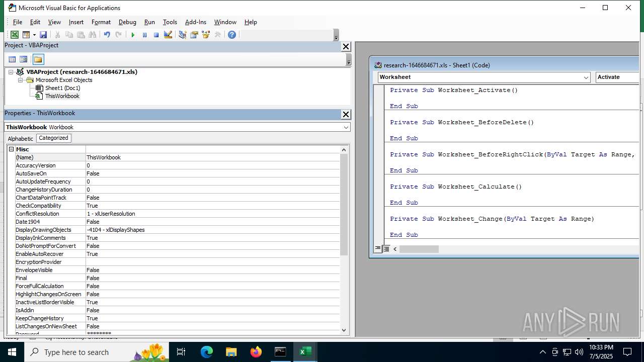Viewport: 644px width, 362px height.
Task: Save the workbook with floppy icon
Action: click(43, 35)
